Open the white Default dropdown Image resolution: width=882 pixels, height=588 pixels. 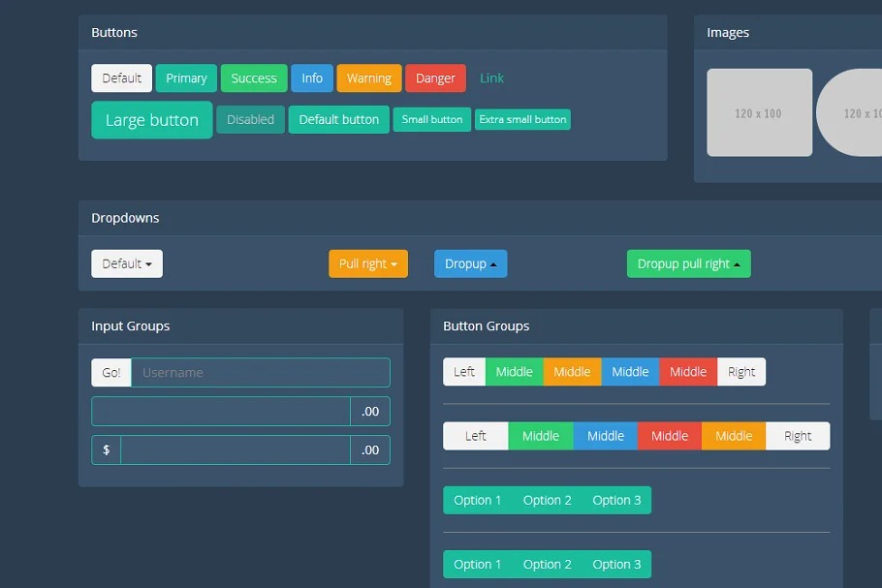click(x=127, y=263)
